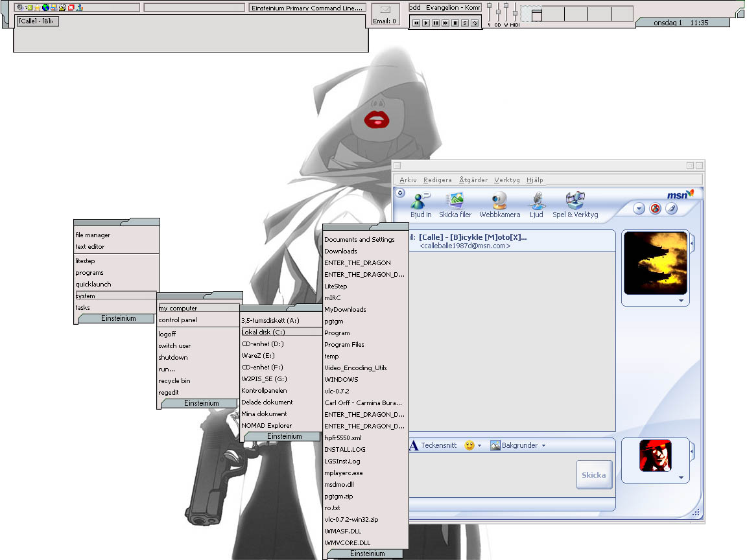Open dropdown arrow under contact's display picture
The height and width of the screenshot is (560, 747).
pyautogui.click(x=681, y=301)
